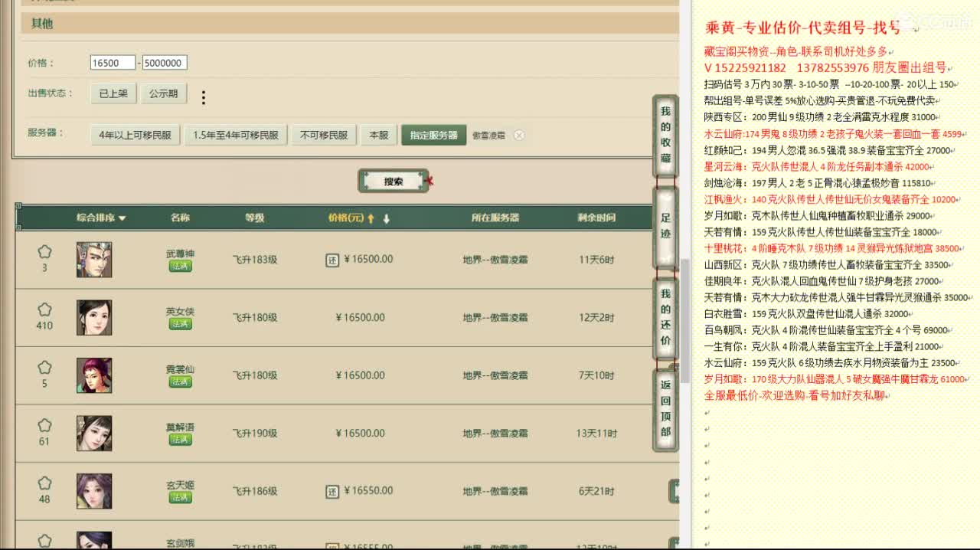The image size is (980, 550).
Task: Click the ¥16550.00 price for 玄天姬
Action: click(x=369, y=491)
